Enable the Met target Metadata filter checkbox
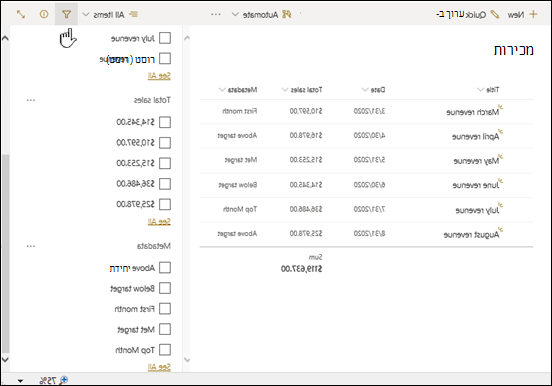 (x=165, y=329)
